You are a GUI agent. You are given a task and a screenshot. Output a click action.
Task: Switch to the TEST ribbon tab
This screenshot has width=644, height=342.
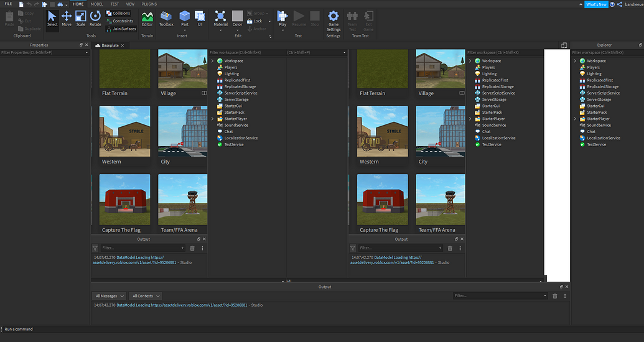(114, 4)
